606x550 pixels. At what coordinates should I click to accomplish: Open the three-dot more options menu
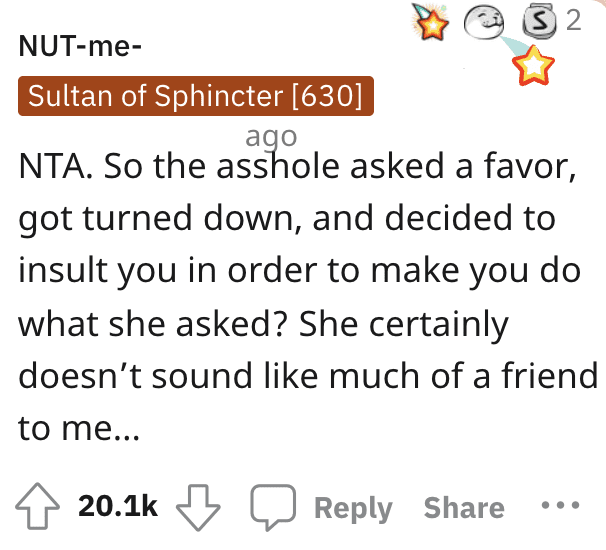click(x=559, y=506)
